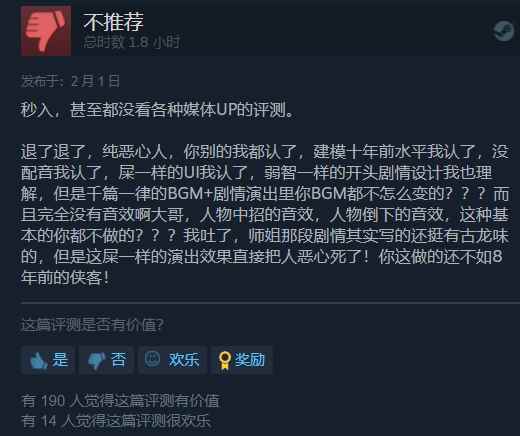Click the red thumbs-down review rating icon
This screenshot has height=436, width=520.
[46, 31]
